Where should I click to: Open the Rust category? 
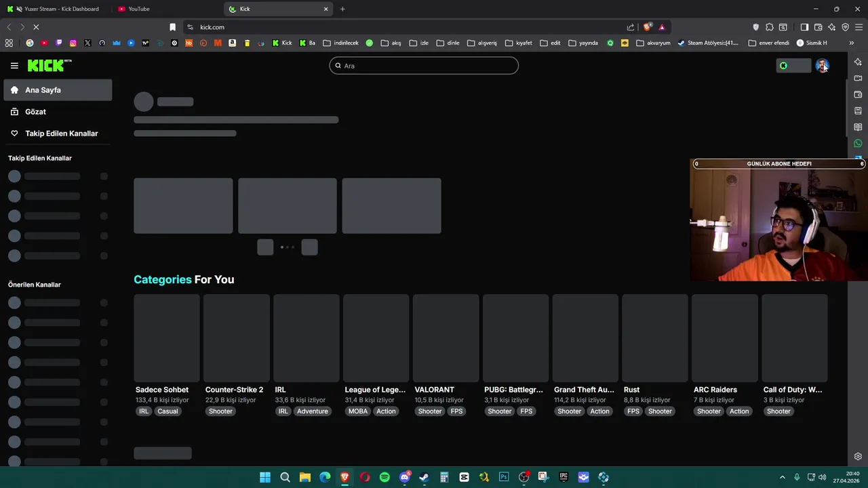click(x=631, y=390)
